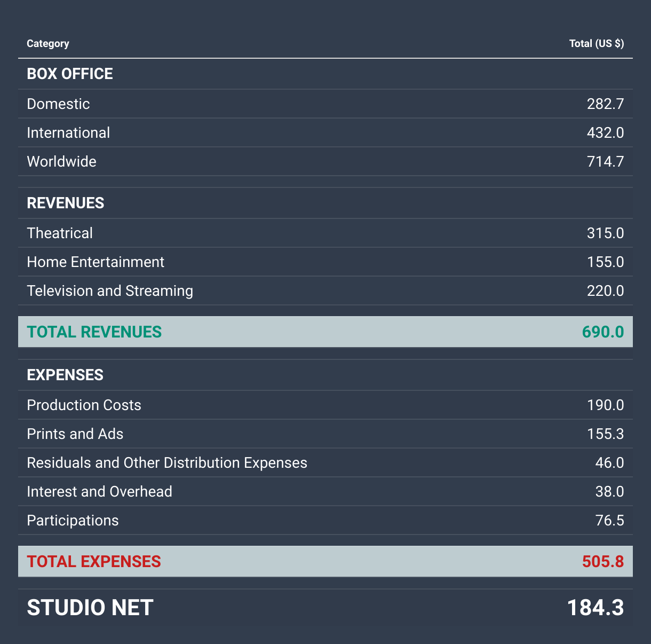
Task: Click the Total (US $) column header
Action: pos(596,44)
